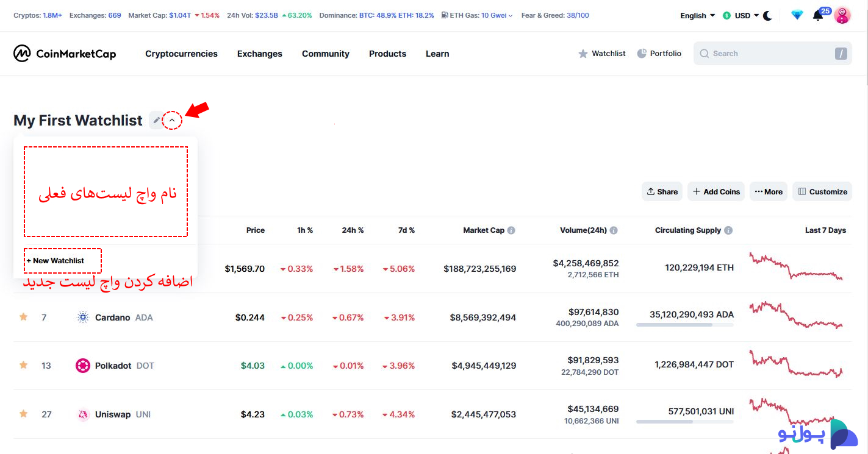Image resolution: width=868 pixels, height=454 pixels.
Task: Open Portfolio from the header
Action: click(x=659, y=54)
